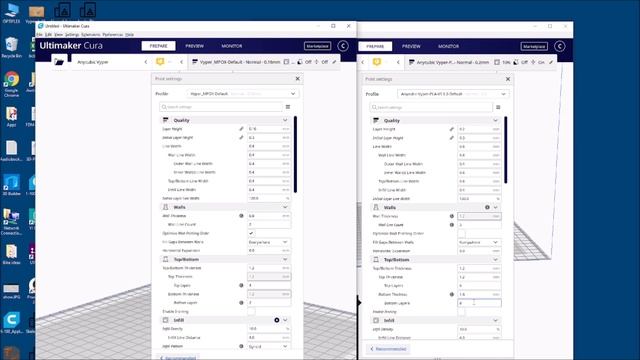The width and height of the screenshot is (640, 360).
Task: Click Infill section settings gear in left panel
Action: (277, 320)
